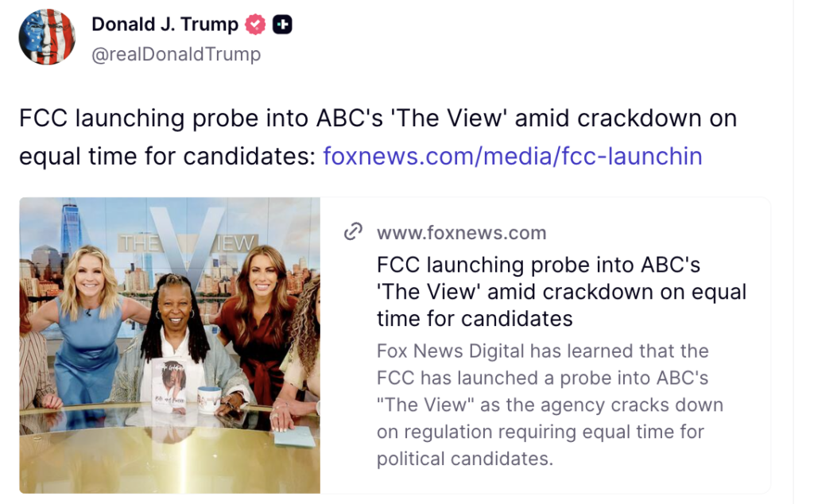Follow the foxnews.com/media/fcc-launchin link
Screen dimensions: 814x504
point(512,156)
